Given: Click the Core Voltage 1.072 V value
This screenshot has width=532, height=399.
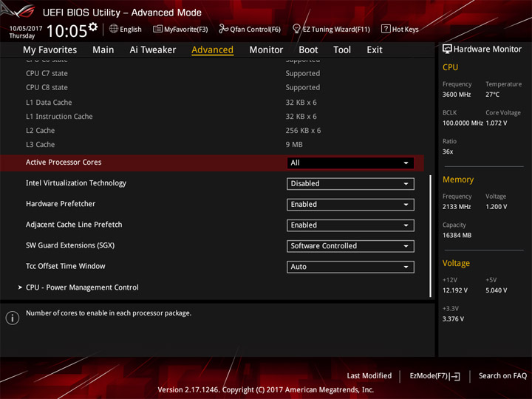Looking at the screenshot, I should pos(497,123).
